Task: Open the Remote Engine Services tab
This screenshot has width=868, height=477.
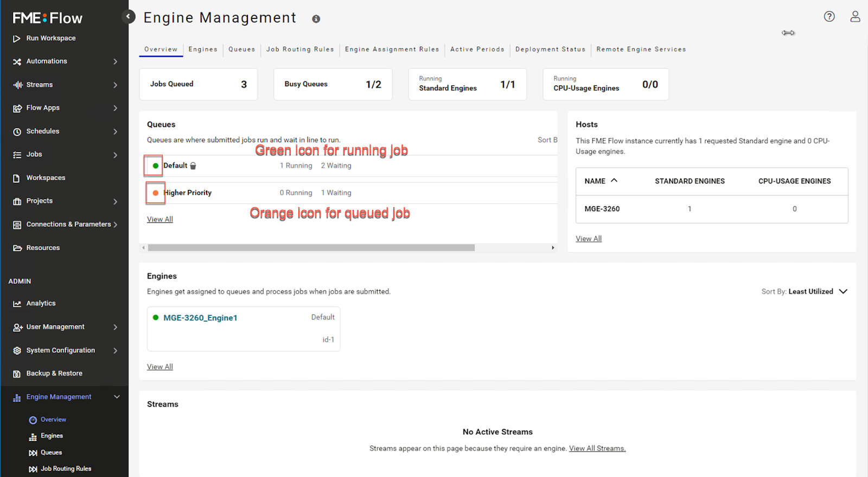Action: click(x=641, y=49)
